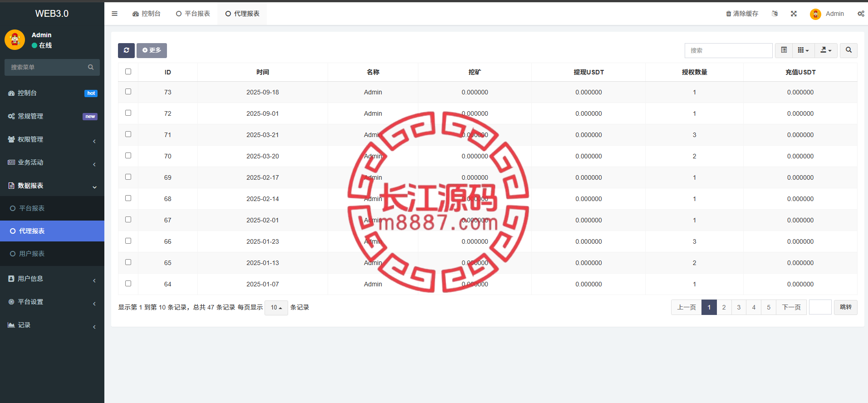Switch to the 控制台 top tab
This screenshot has width=868, height=403.
[x=147, y=14]
